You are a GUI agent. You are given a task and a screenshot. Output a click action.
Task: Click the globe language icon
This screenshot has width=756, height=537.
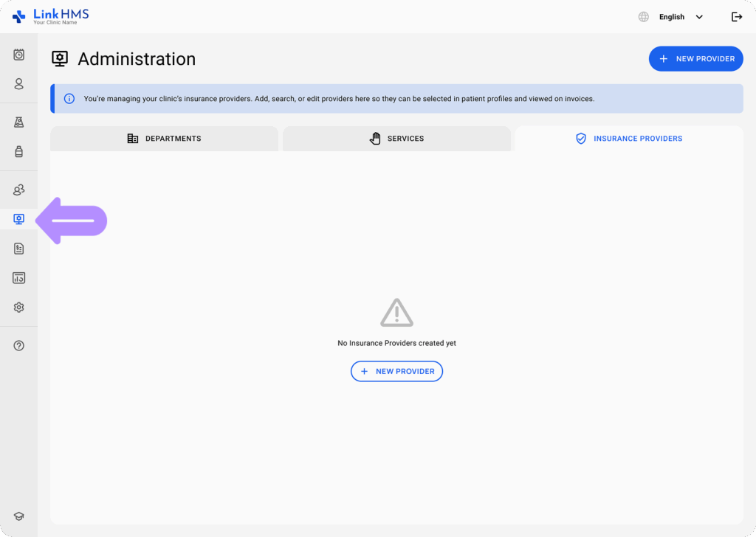coord(644,17)
